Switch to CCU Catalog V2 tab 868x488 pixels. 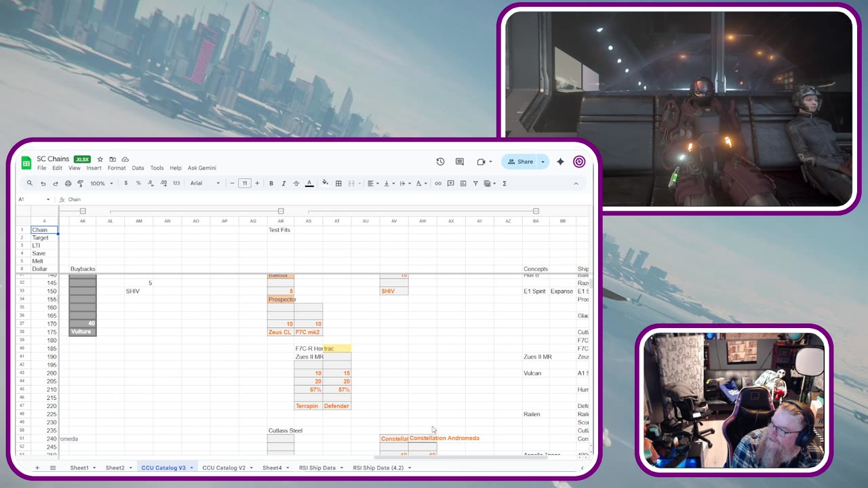coord(224,468)
